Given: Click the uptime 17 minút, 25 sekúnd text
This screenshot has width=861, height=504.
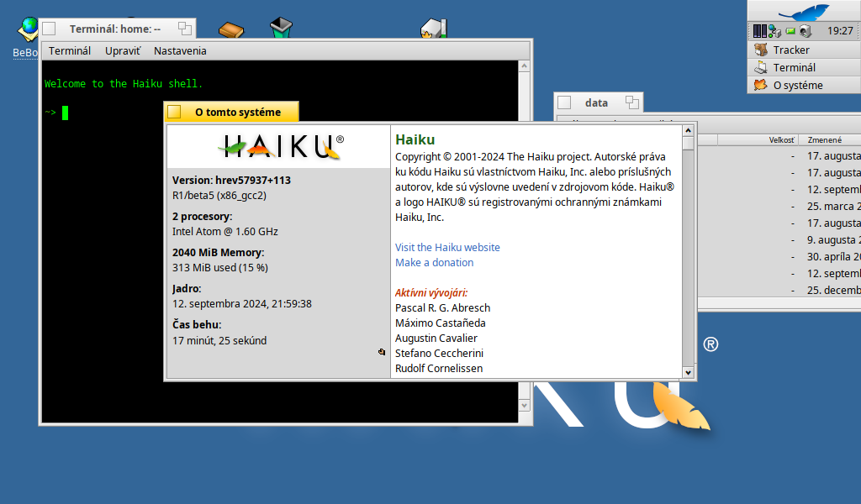Looking at the screenshot, I should click(219, 340).
